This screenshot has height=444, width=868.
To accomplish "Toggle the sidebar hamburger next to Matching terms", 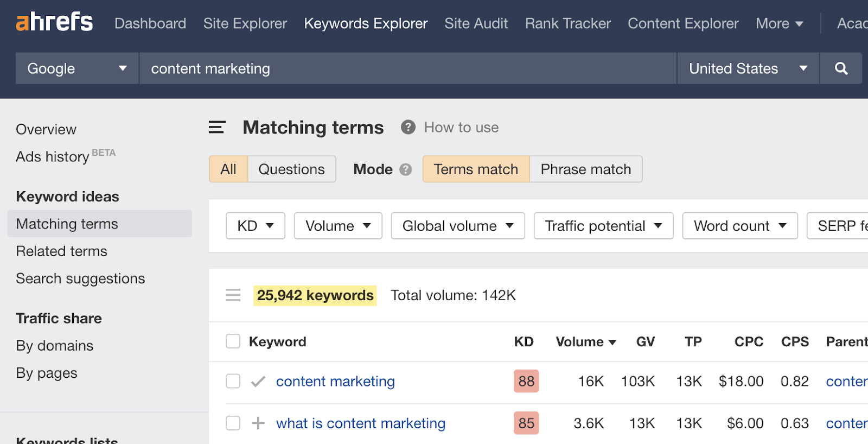I will [x=217, y=128].
